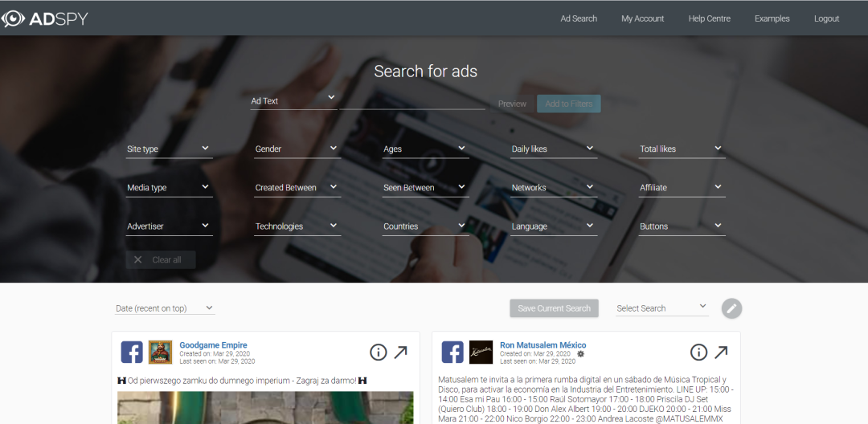Go to My Account menu
The image size is (868, 424).
(642, 18)
